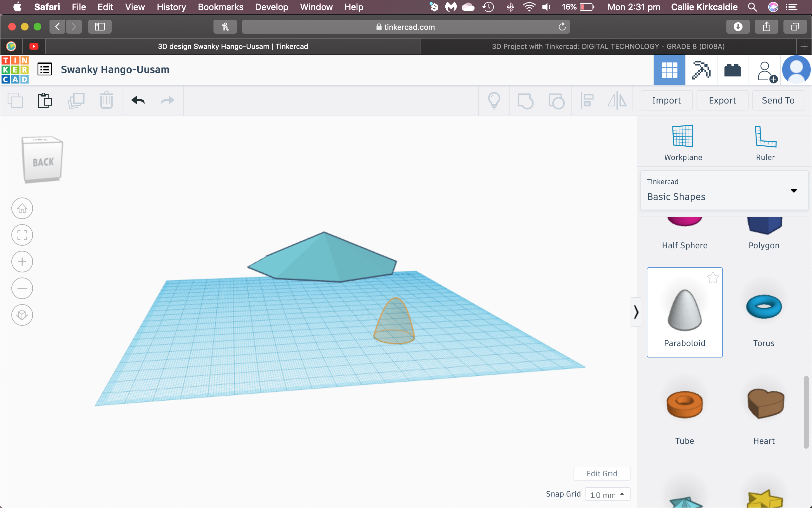Click the Mirror tool icon
812x508 pixels.
617,100
